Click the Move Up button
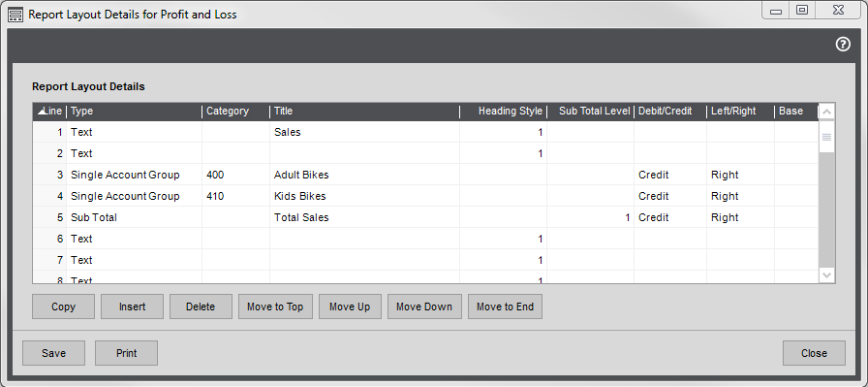The height and width of the screenshot is (387, 868). [350, 306]
